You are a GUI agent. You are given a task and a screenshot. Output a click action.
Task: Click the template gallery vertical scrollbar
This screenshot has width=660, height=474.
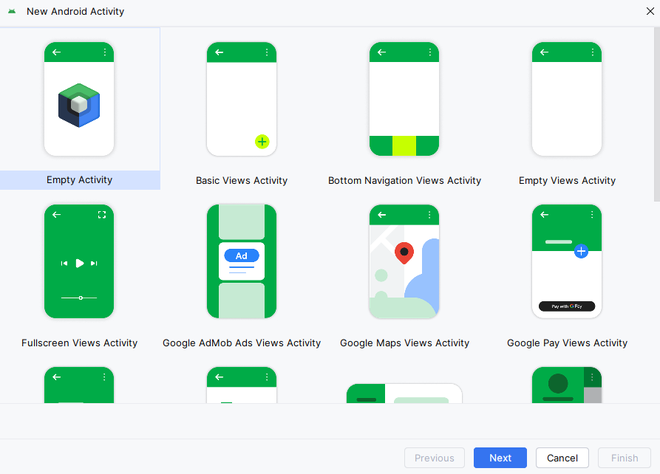[x=657, y=115]
